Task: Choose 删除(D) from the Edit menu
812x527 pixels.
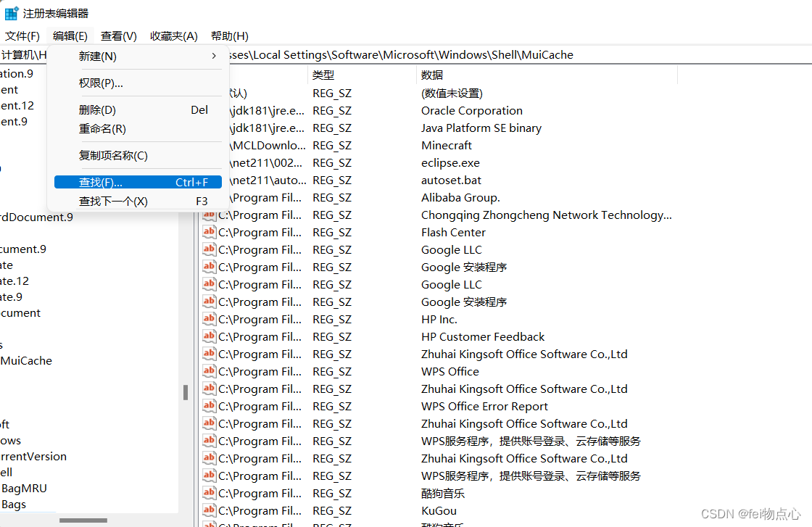Action: pos(138,109)
